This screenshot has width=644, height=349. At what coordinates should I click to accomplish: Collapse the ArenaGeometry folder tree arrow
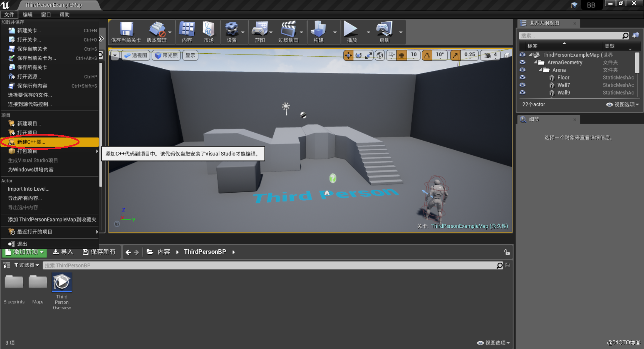pyautogui.click(x=535, y=62)
